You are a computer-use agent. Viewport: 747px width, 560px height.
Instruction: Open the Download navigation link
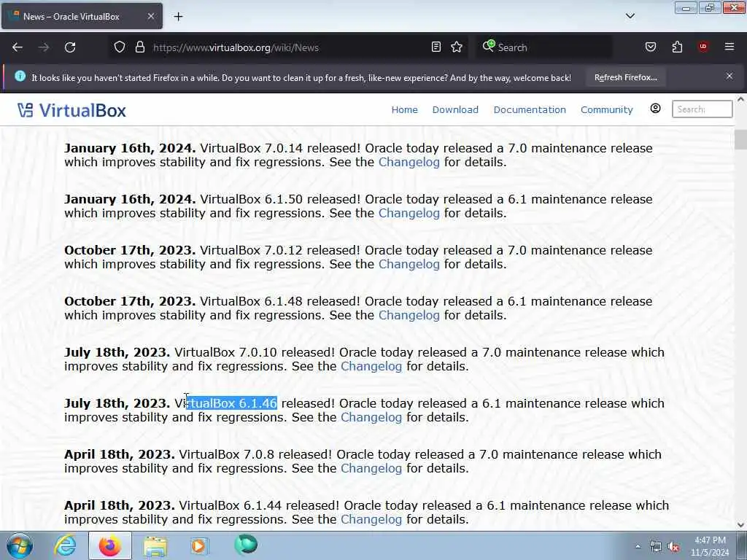(x=455, y=109)
